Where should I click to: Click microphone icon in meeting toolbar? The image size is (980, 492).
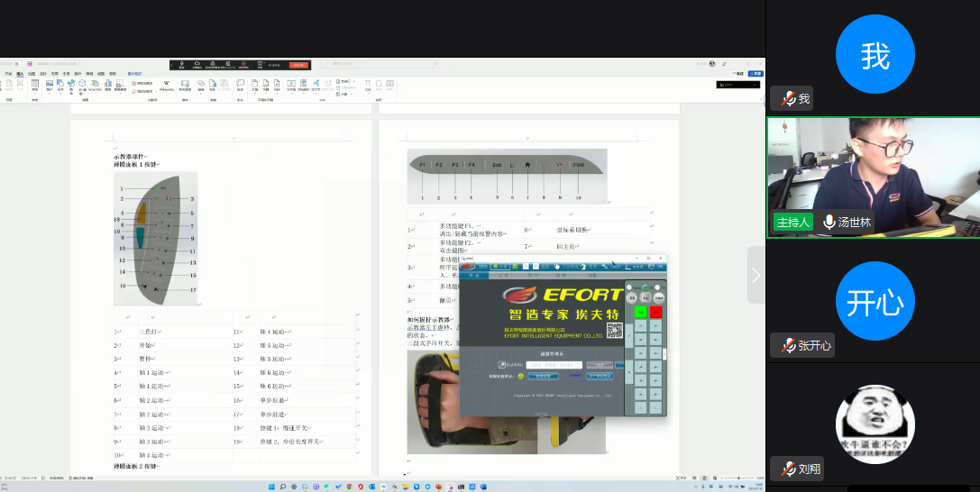click(182, 64)
